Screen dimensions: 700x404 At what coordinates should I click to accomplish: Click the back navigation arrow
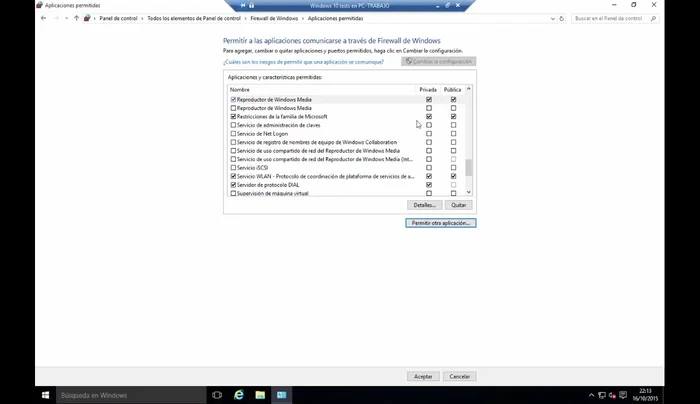[x=43, y=18]
